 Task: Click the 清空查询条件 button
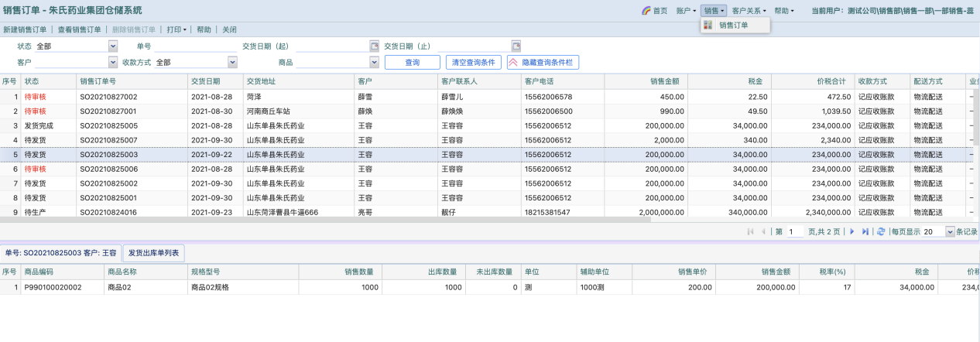[x=472, y=62]
